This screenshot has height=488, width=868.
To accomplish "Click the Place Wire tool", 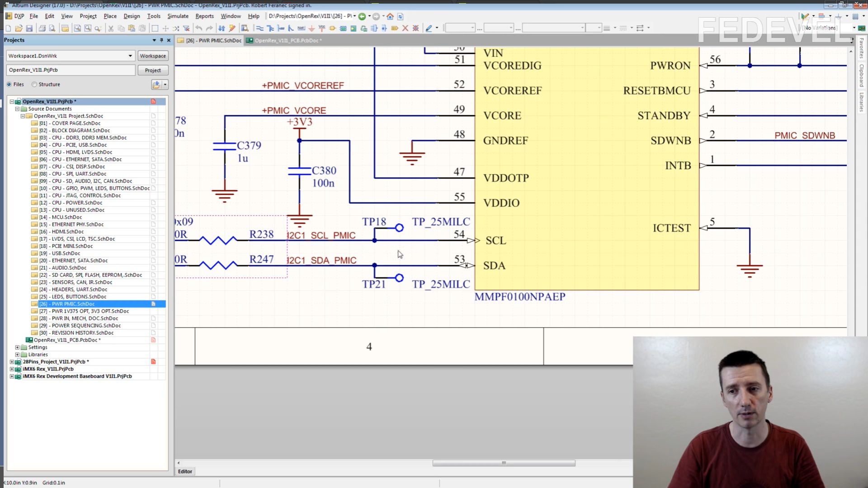I will click(x=259, y=28).
